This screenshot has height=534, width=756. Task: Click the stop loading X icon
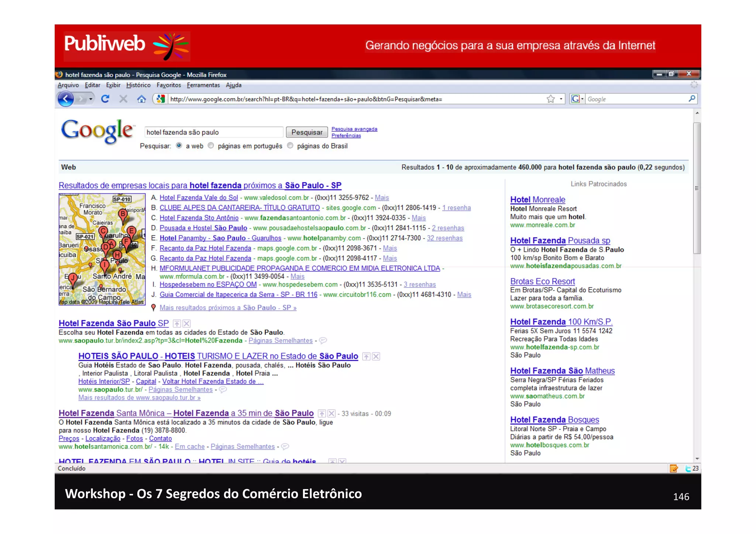click(123, 99)
